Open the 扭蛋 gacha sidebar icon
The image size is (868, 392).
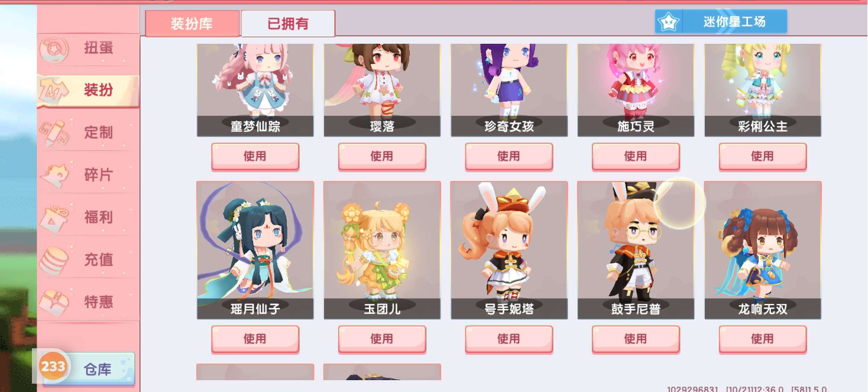[55, 48]
